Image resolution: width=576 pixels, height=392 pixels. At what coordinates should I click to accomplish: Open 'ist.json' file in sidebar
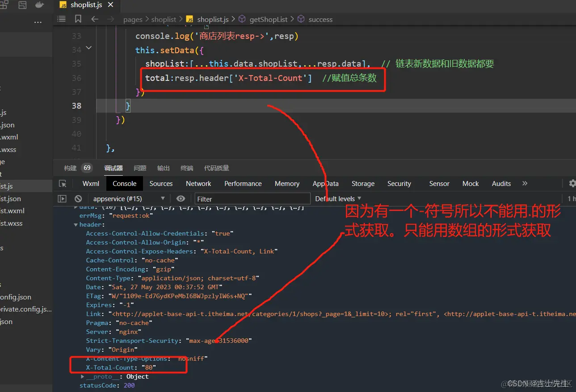click(x=11, y=198)
